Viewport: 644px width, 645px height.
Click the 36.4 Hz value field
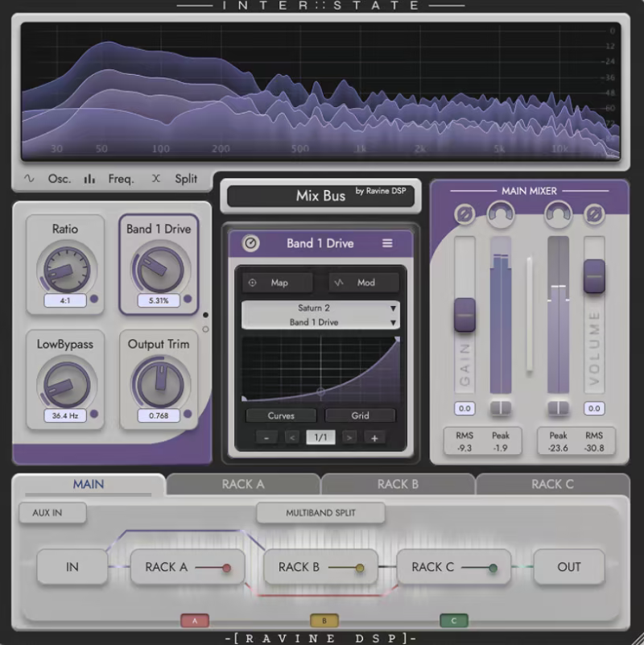[65, 416]
